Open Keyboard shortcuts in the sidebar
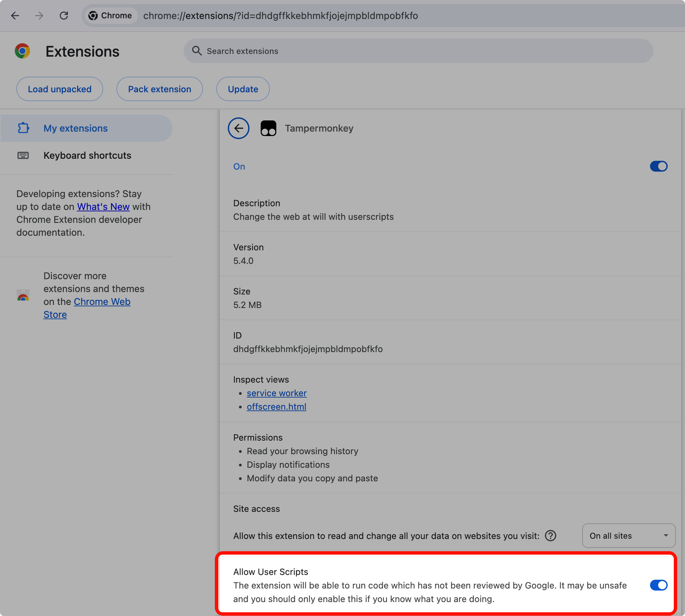 [87, 155]
